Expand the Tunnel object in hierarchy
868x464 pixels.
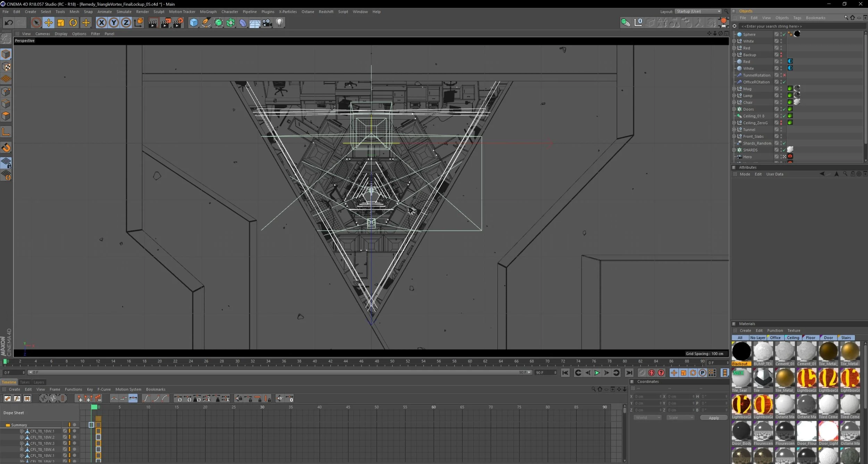734,130
